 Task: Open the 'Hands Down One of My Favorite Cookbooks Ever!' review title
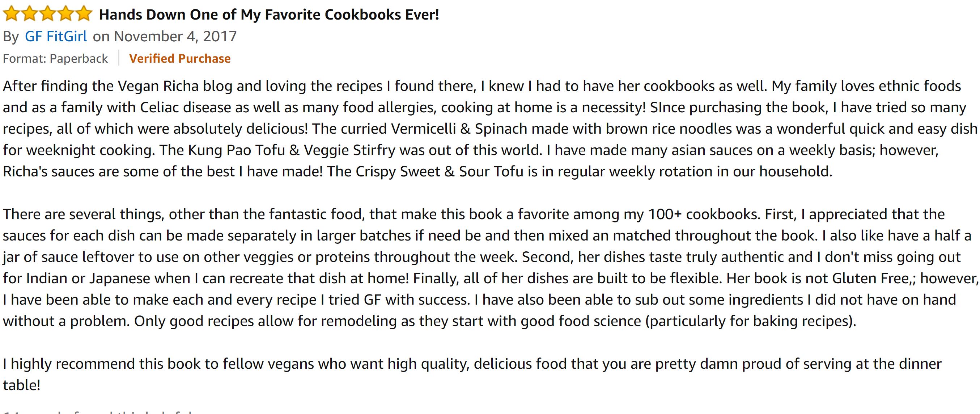269,15
